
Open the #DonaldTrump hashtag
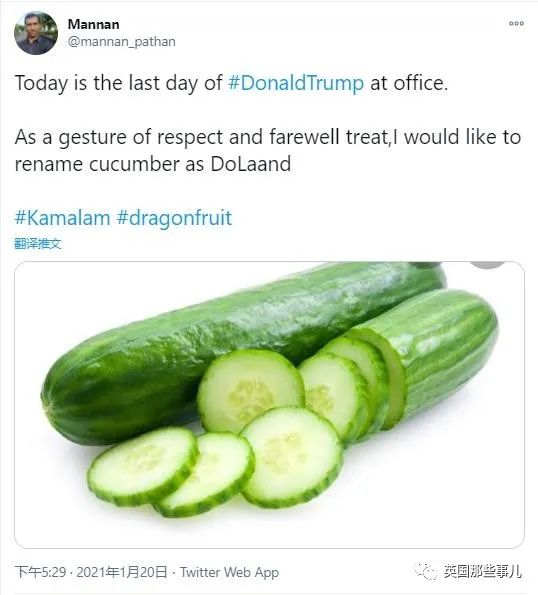click(296, 83)
